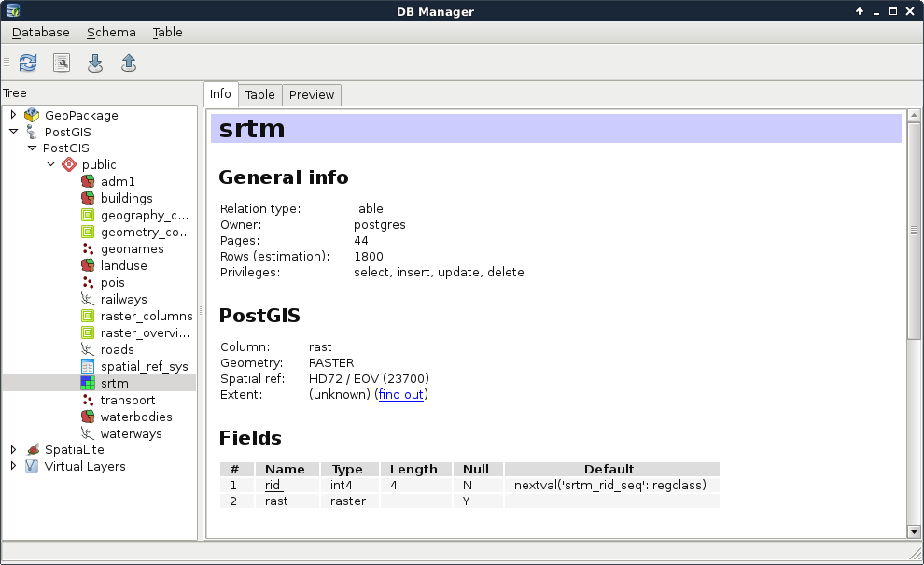This screenshot has width=924, height=565.
Task: Open the SQL window toolbar icon
Action: coord(62,63)
